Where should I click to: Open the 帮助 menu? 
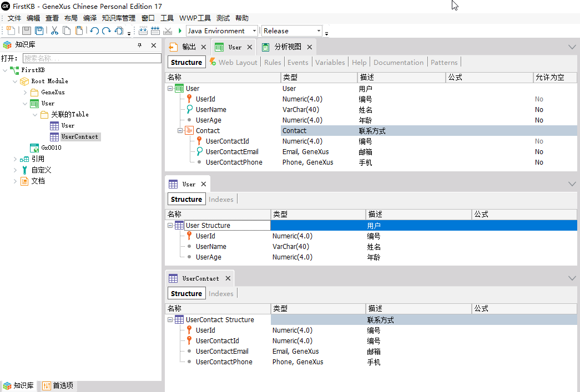click(242, 18)
